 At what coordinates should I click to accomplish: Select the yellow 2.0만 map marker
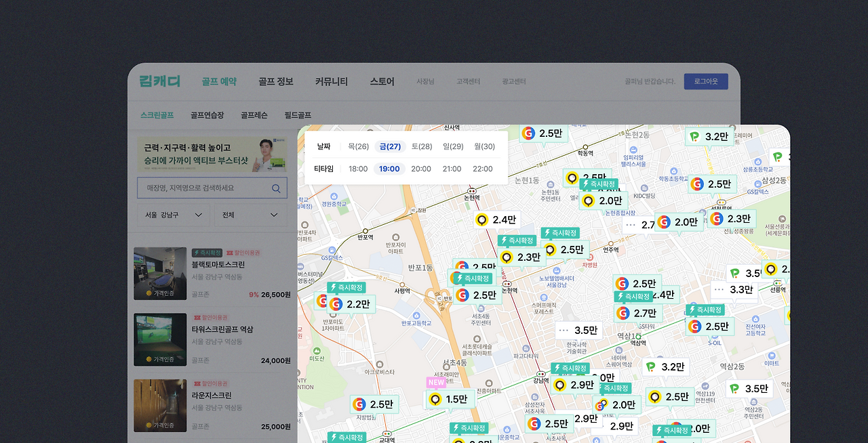tap(603, 201)
